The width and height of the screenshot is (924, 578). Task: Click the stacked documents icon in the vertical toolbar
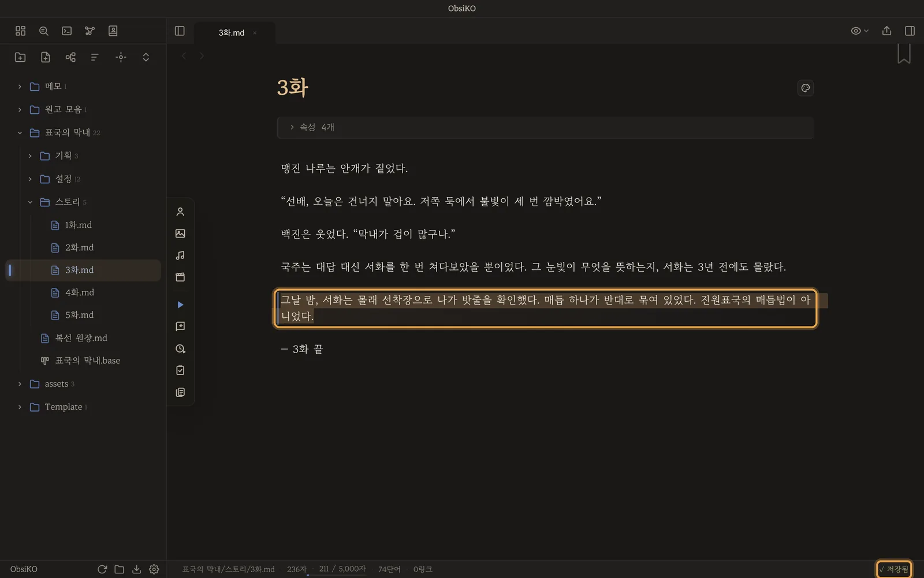pyautogui.click(x=180, y=392)
